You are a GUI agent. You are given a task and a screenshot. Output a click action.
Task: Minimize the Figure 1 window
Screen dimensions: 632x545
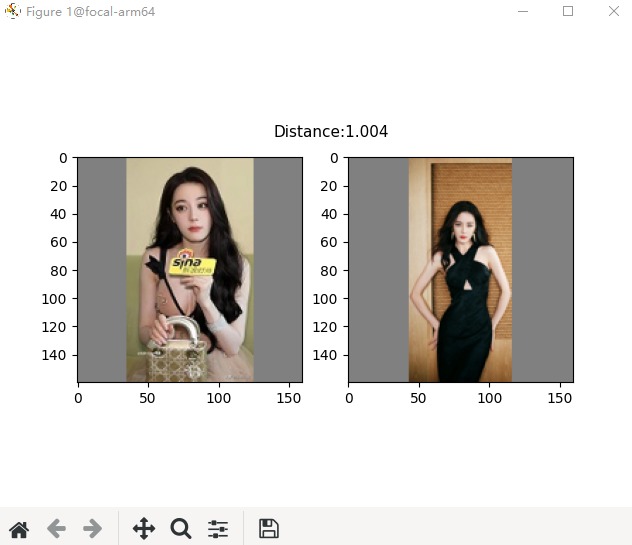pyautogui.click(x=523, y=12)
